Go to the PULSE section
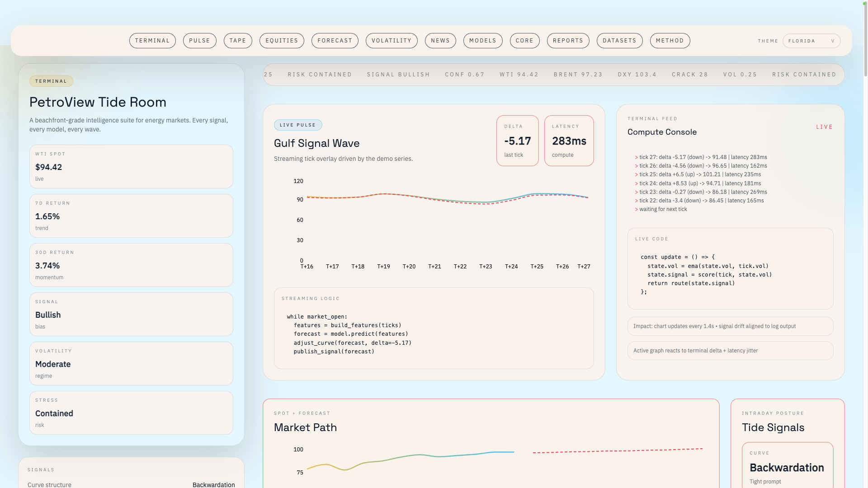Viewport: 868px width, 488px height. click(199, 41)
